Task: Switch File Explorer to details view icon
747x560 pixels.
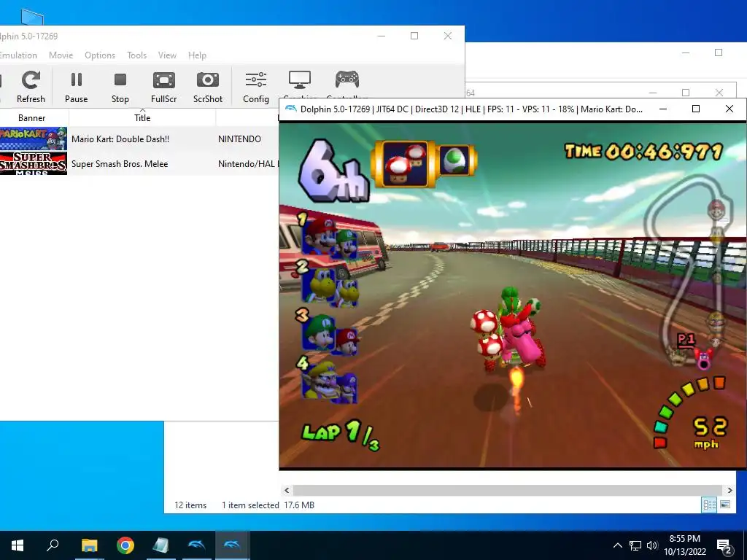Action: (709, 505)
